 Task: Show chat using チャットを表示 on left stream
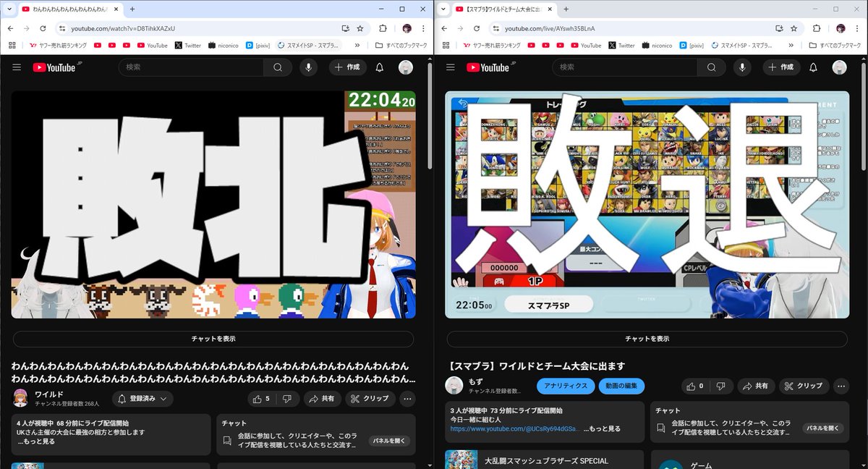pos(213,339)
